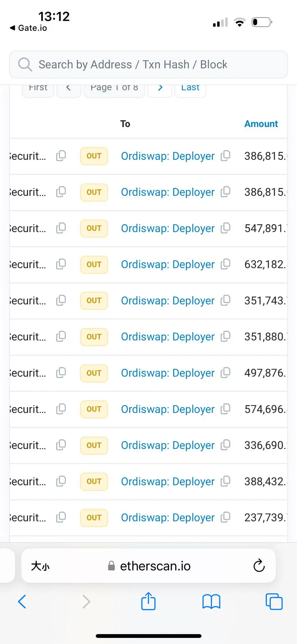Copy the from address in the 547,891 row
Viewport: 297px width, 644px height.
(61, 228)
